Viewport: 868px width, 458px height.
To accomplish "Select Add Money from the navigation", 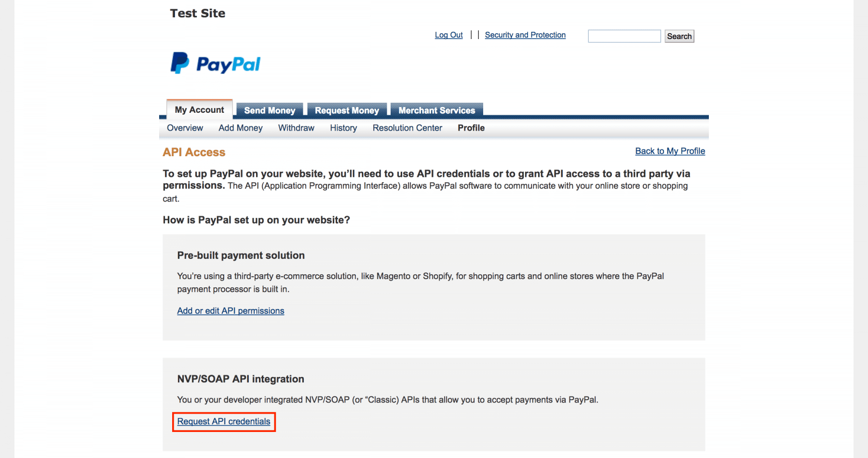I will [x=240, y=128].
